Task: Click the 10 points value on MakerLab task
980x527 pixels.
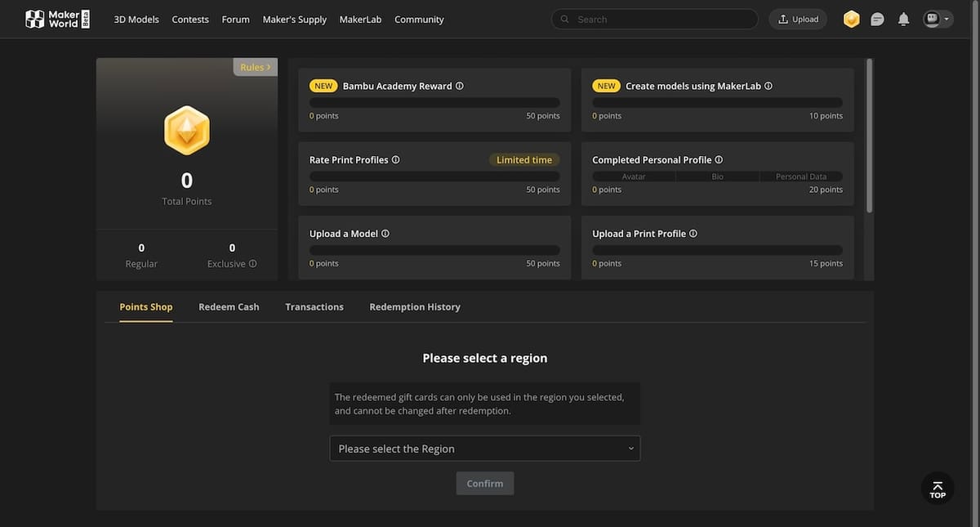Action: [x=826, y=116]
